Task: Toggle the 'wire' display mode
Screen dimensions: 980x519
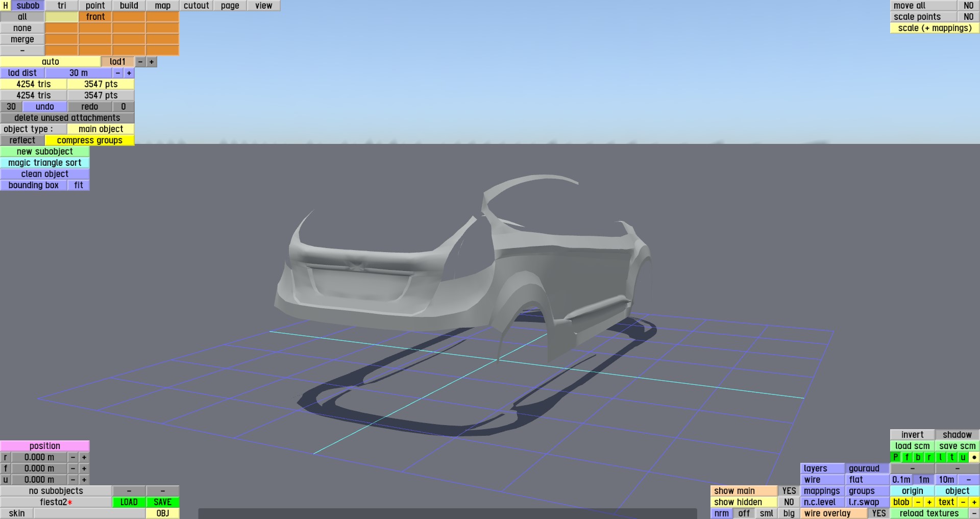Action: tap(823, 480)
